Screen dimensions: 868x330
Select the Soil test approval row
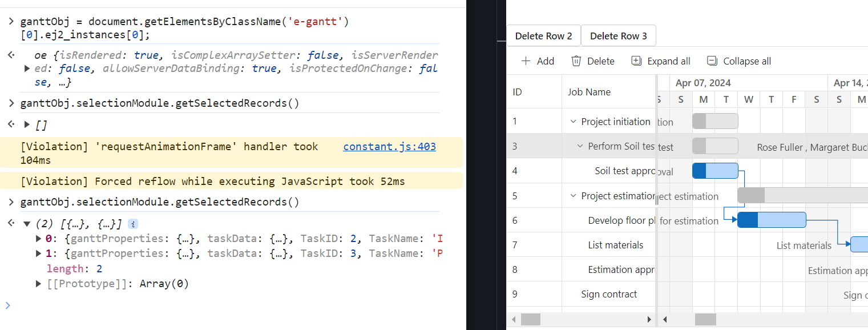(x=580, y=171)
